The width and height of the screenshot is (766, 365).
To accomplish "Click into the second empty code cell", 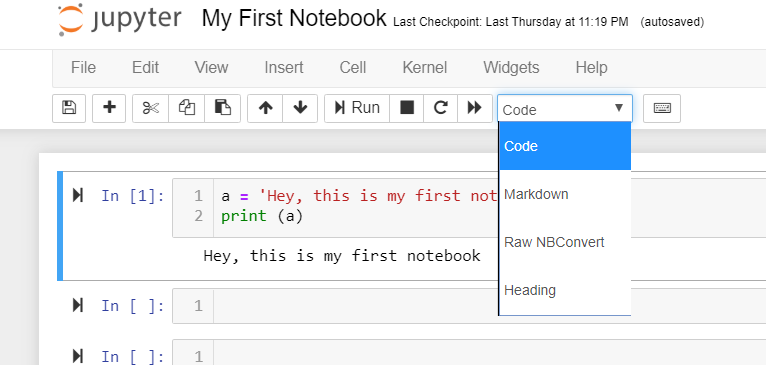I will 469,306.
